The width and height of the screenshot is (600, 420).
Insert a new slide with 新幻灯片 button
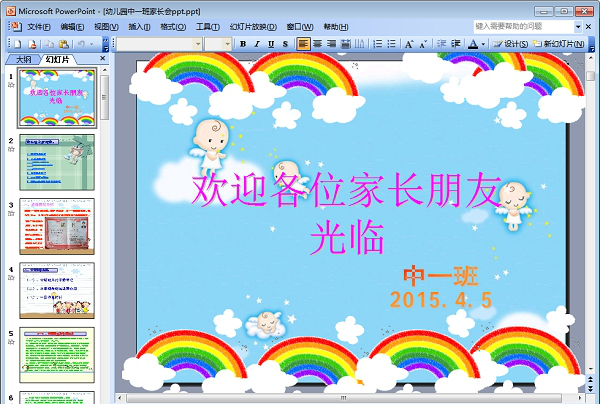[559, 44]
